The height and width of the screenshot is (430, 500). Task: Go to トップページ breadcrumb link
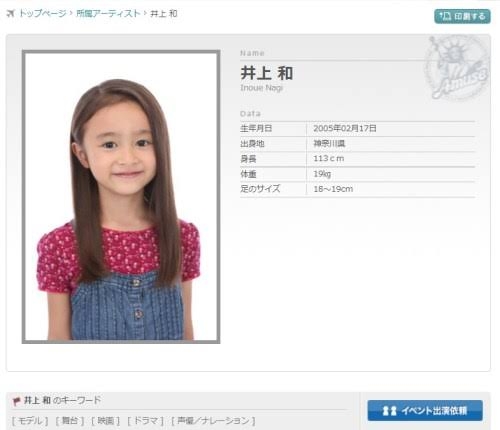[43, 14]
